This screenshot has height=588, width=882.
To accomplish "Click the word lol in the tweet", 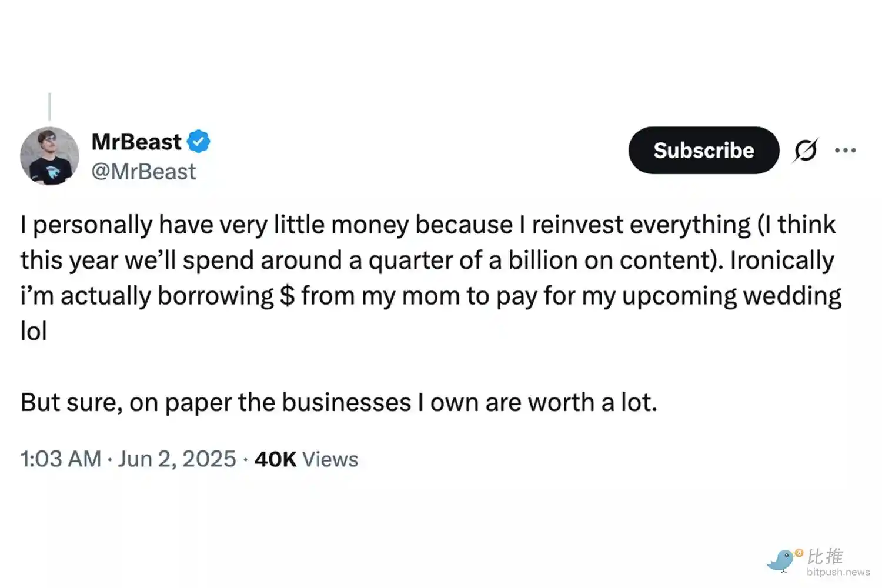I will 32,330.
